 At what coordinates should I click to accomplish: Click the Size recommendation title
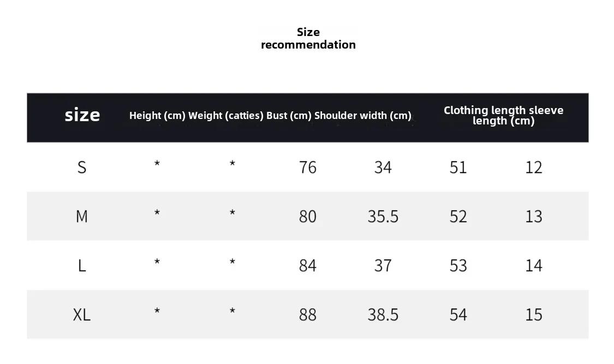(308, 38)
